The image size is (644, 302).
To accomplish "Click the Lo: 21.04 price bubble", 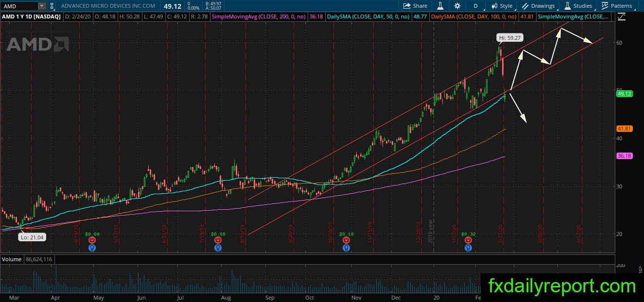I will (x=32, y=237).
